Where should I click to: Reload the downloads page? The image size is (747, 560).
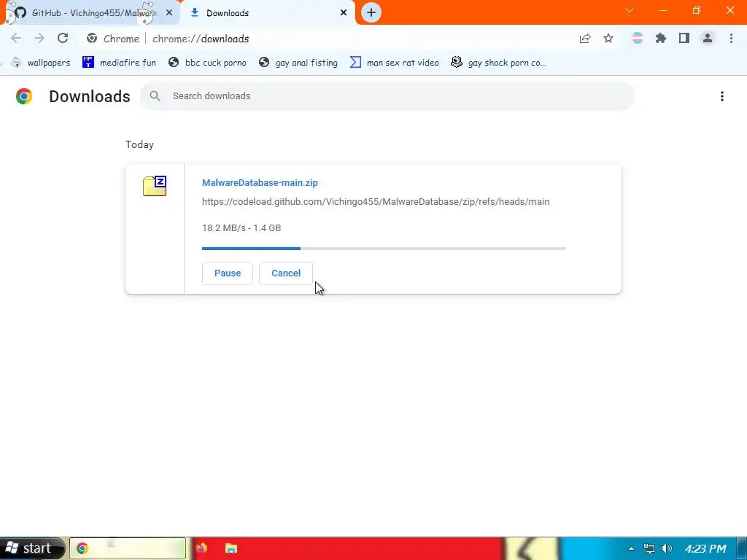pyautogui.click(x=63, y=38)
